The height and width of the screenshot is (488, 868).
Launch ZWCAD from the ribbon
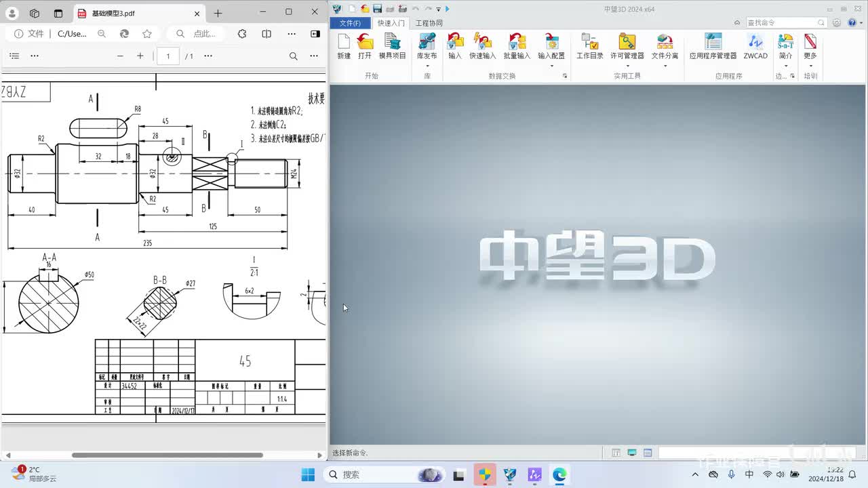755,46
